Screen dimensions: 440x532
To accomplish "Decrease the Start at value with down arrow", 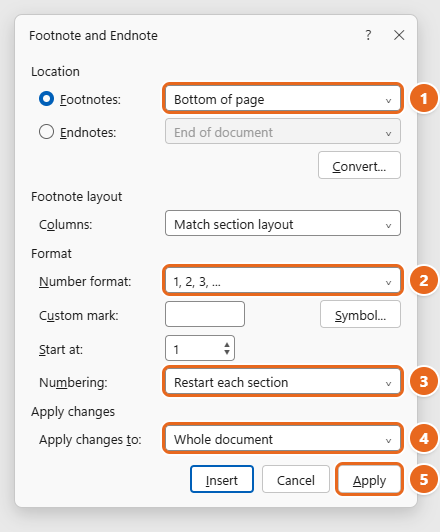I will 227,352.
